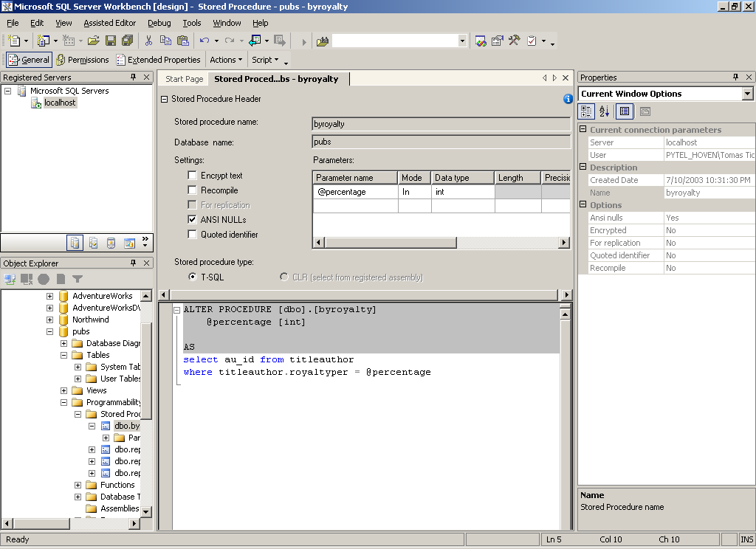Screen dimensions: 756x549
Task: Click the filter funnel icon in Object Explorer
Action: tap(77, 279)
